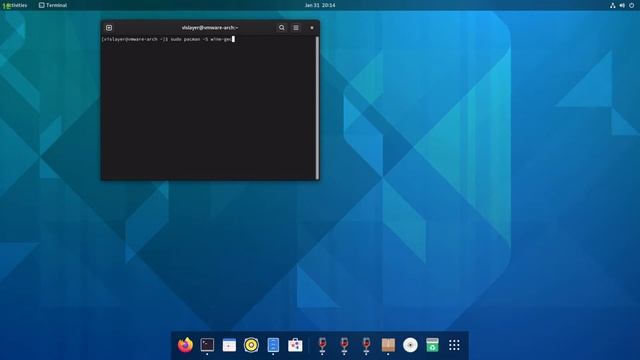Click the volume icon in the top bar
The width and height of the screenshot is (640, 360).
[x=622, y=5]
